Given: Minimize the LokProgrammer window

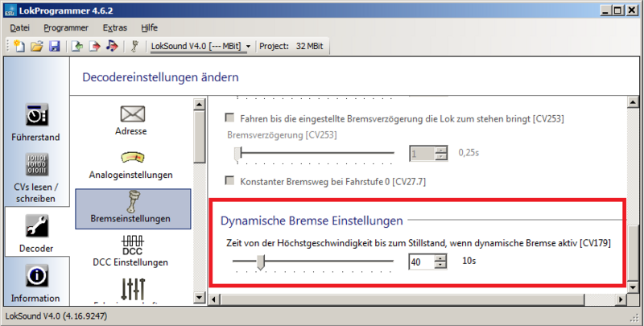Looking at the screenshot, I should (x=606, y=10).
